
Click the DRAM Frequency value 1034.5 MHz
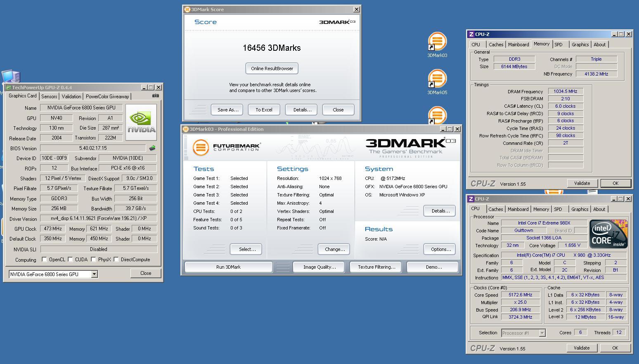(566, 91)
